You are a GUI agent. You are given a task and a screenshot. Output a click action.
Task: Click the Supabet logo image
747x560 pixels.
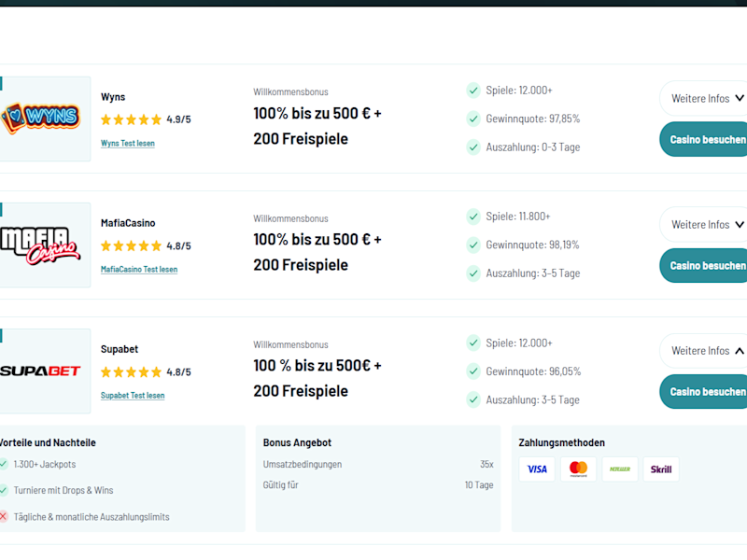point(40,371)
